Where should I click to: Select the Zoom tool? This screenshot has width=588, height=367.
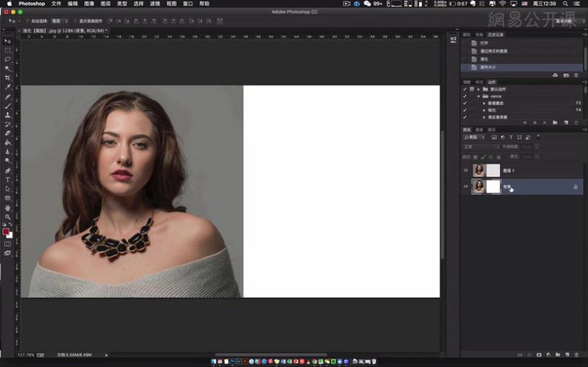[8, 217]
